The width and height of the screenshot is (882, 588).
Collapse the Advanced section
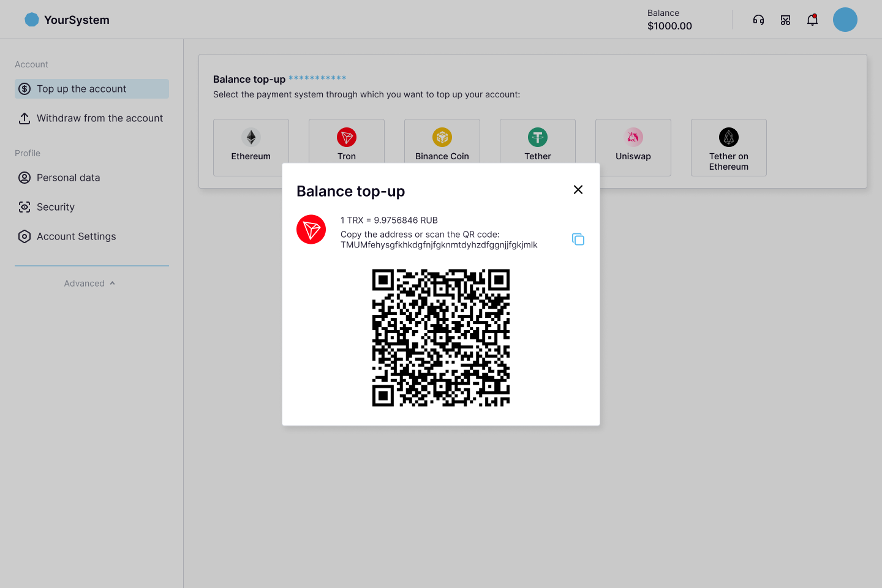(91, 284)
